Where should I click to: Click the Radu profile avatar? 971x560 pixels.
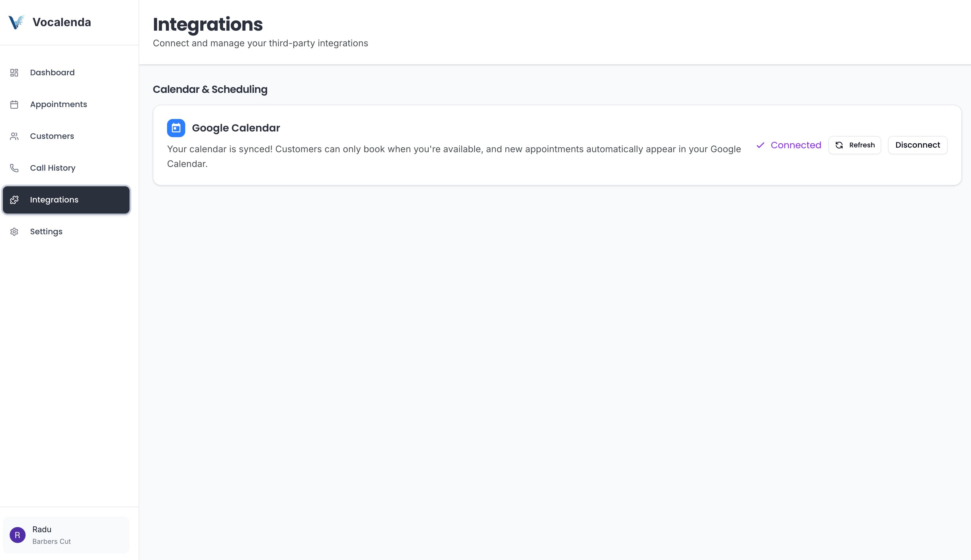point(17,535)
